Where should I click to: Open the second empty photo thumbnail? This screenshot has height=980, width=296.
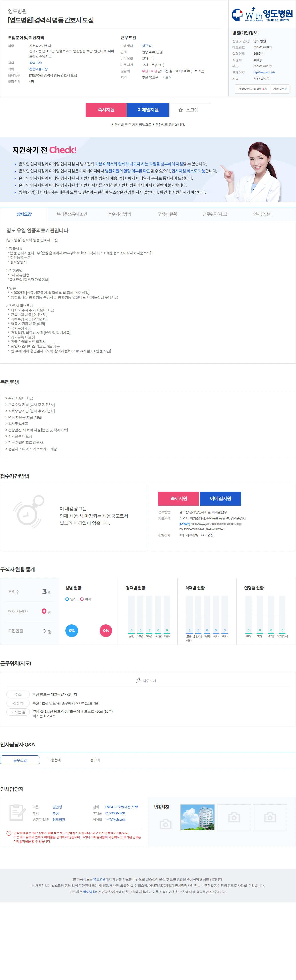tap(234, 817)
